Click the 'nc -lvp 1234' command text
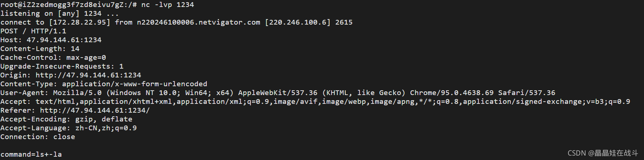 pos(167,5)
